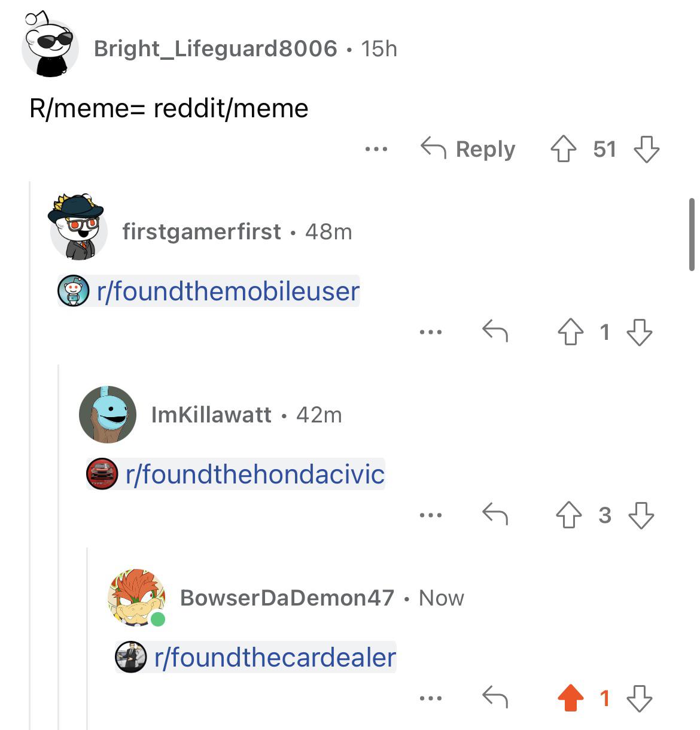Downvote ImKillawatt's comment

pyautogui.click(x=641, y=515)
